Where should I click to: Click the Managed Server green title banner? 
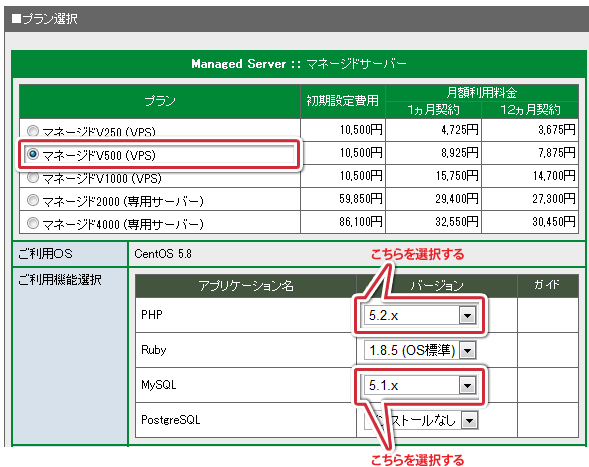[299, 64]
